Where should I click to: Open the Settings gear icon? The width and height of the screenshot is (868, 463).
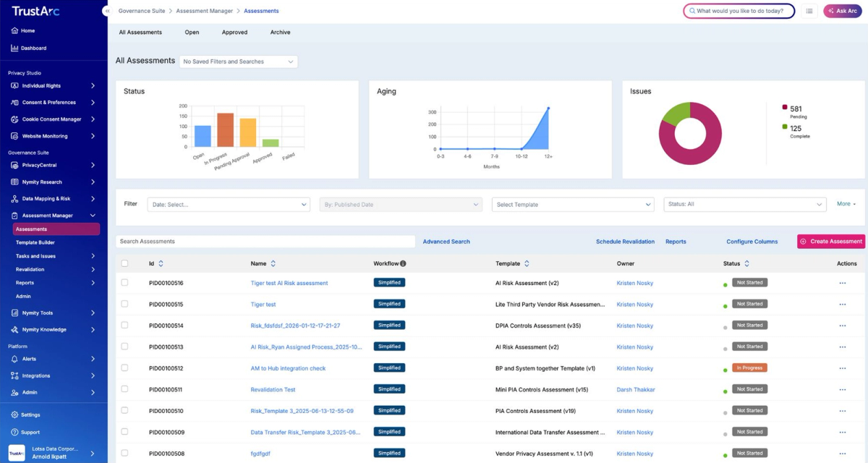(14, 415)
